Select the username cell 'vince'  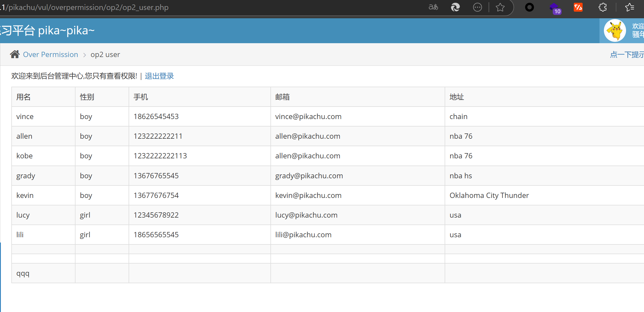point(25,117)
